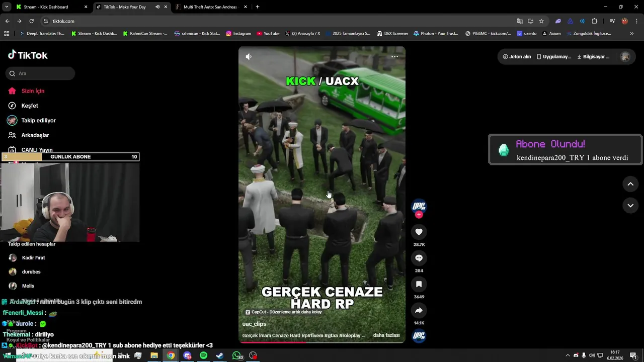Go to next video with down chevron

630,205
